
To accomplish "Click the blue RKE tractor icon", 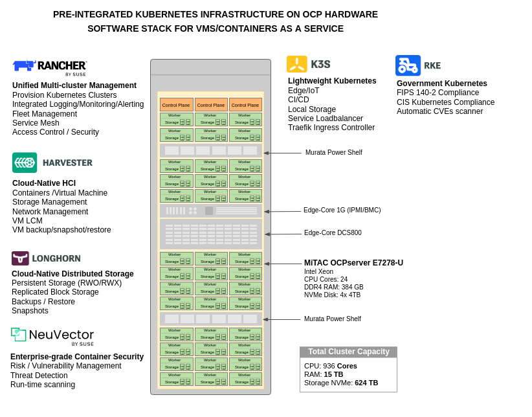I will point(408,65).
